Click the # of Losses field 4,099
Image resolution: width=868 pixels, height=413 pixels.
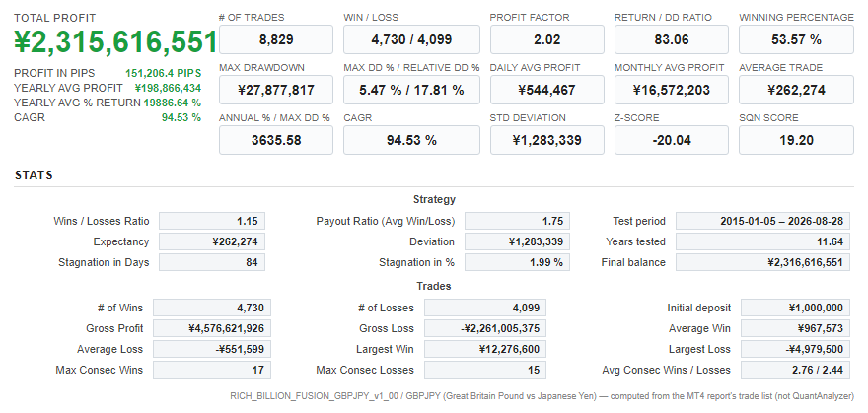[485, 308]
